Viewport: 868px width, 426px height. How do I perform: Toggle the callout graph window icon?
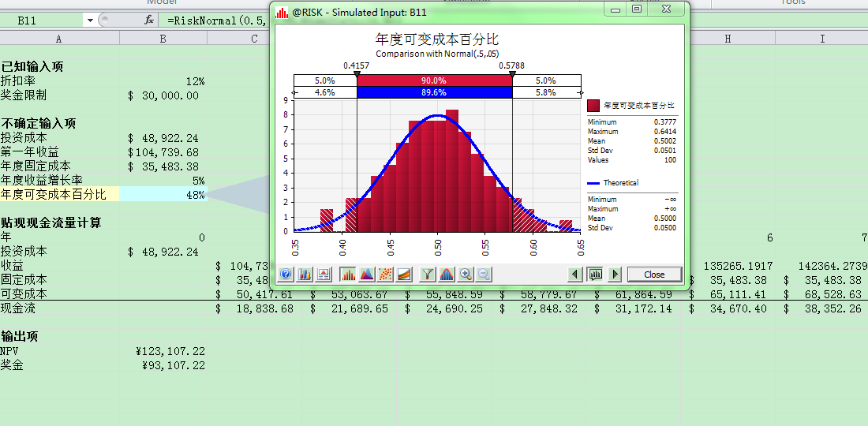596,275
